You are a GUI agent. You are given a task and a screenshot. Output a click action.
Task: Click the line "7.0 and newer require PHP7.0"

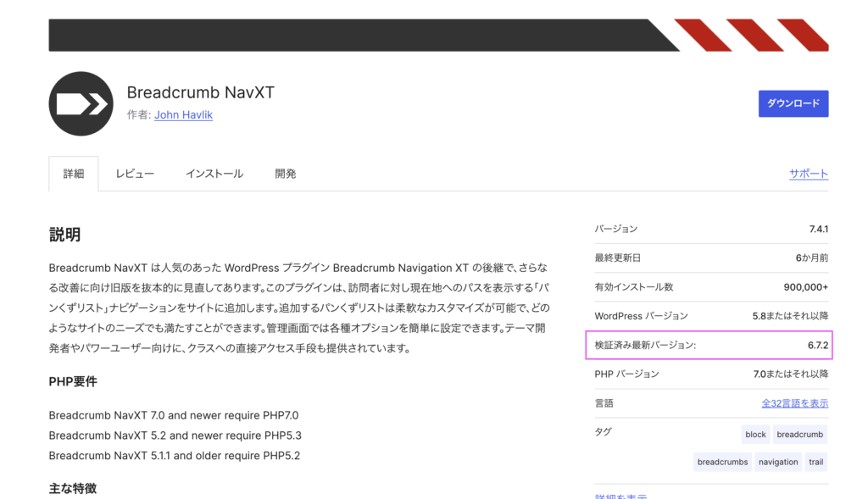pos(174,415)
